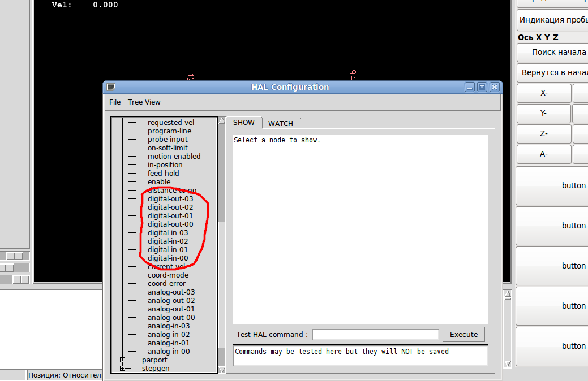The height and width of the screenshot is (381, 588).
Task: Click the Z- jog button
Action: (544, 133)
